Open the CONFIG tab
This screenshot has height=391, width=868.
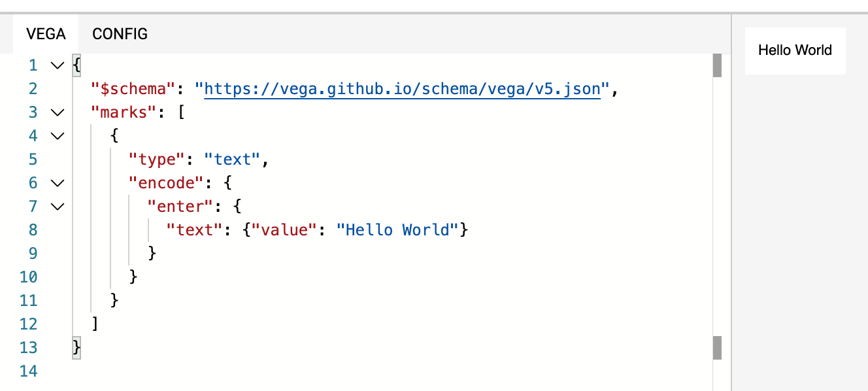tap(120, 33)
